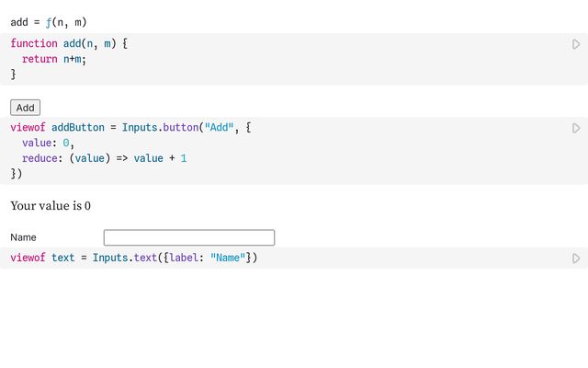The width and height of the screenshot is (588, 368).
Task: Click the italic ƒ function symbol in output
Action: point(49,22)
